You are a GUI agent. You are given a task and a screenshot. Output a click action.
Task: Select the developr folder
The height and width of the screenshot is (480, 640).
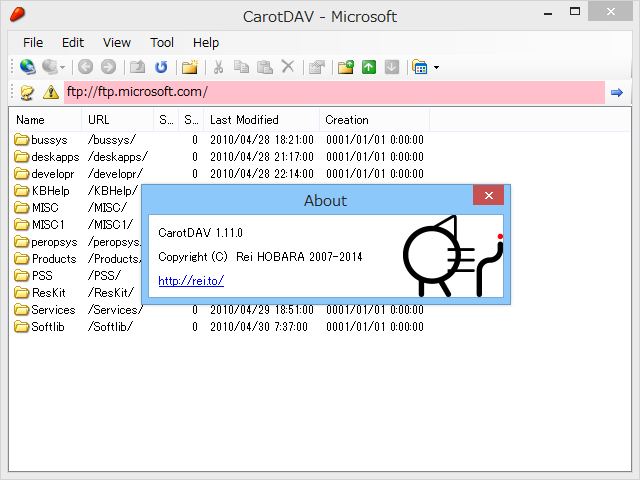coord(44,174)
